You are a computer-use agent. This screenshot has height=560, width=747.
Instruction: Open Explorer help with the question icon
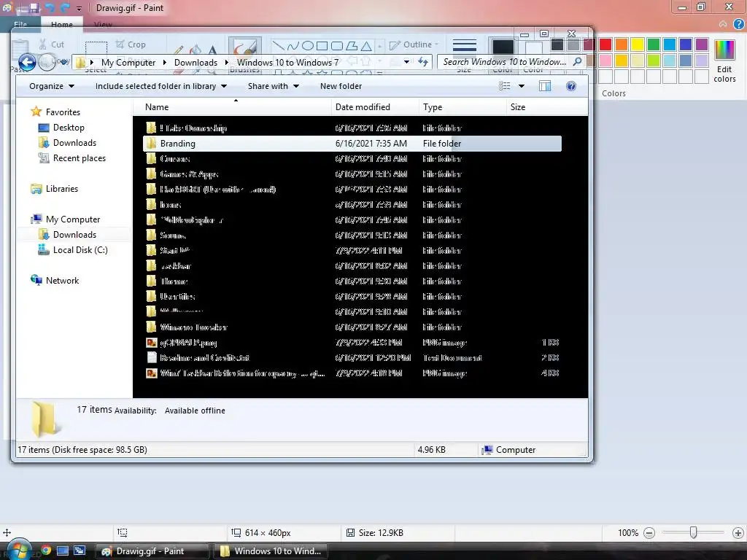click(570, 86)
